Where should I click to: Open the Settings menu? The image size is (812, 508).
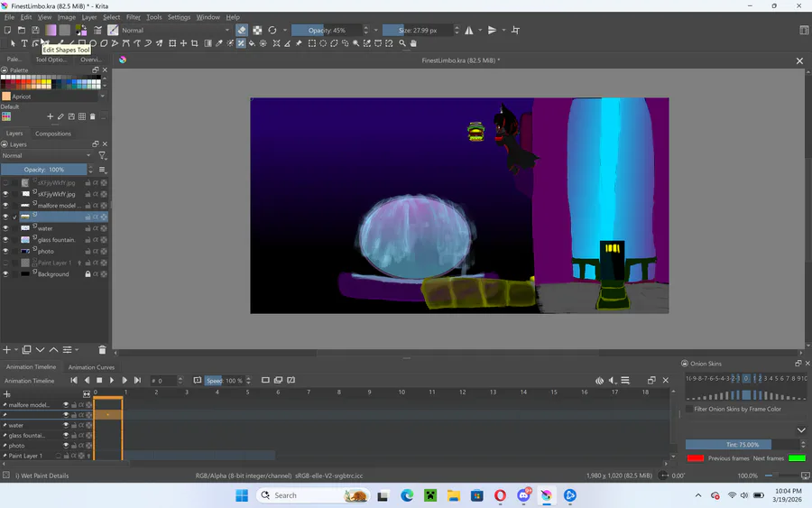click(179, 17)
